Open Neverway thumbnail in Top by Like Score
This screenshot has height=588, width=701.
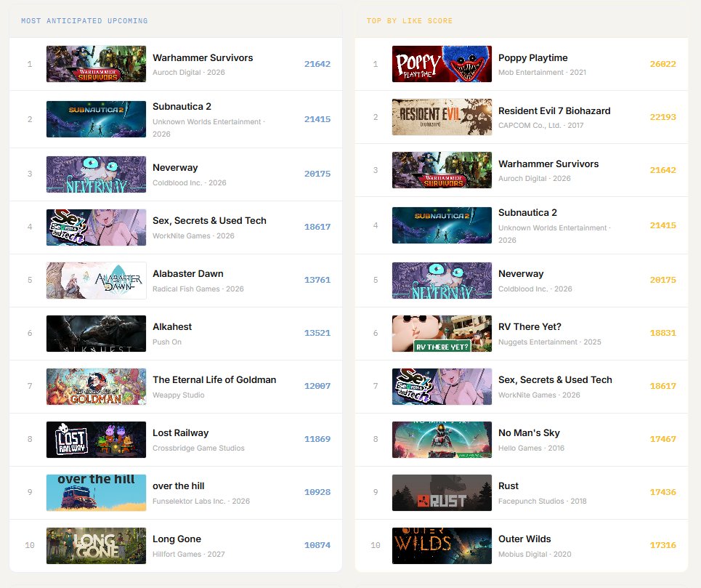coord(442,281)
